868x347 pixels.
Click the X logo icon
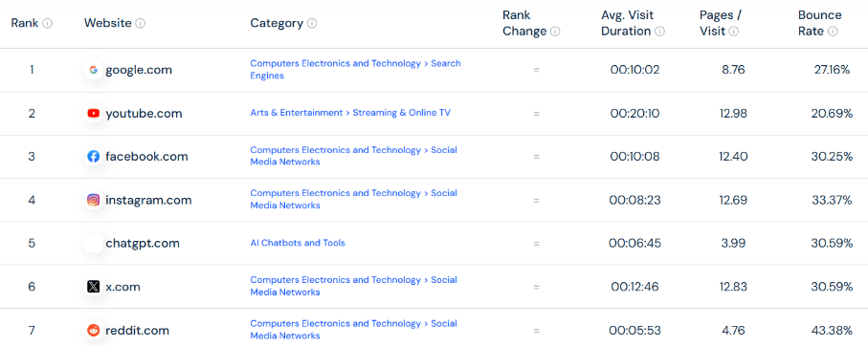(94, 287)
